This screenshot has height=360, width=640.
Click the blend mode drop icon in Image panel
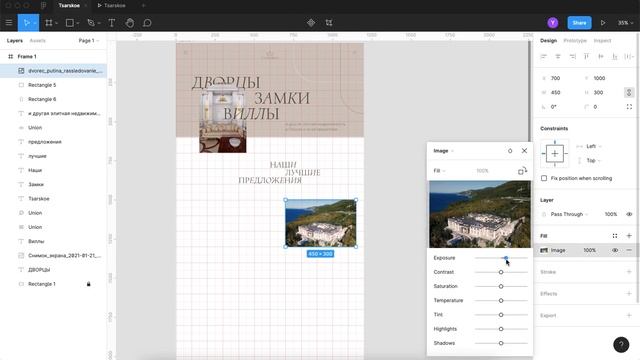click(510, 151)
